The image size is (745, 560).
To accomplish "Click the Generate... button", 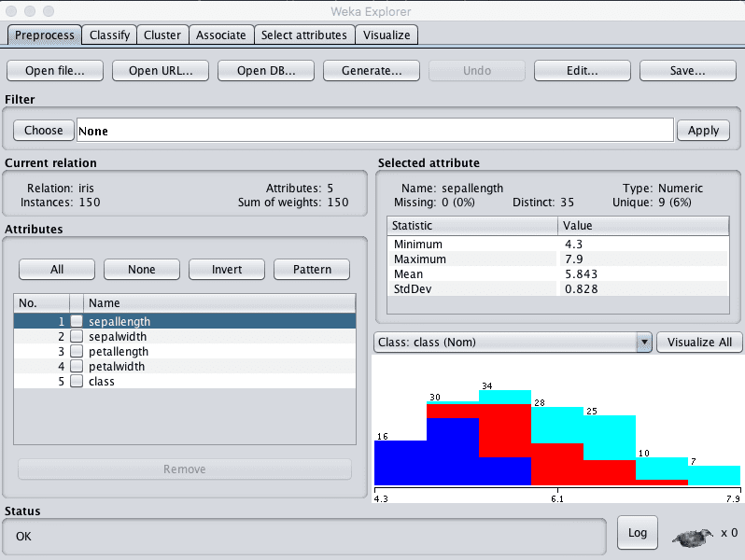I will (x=372, y=71).
